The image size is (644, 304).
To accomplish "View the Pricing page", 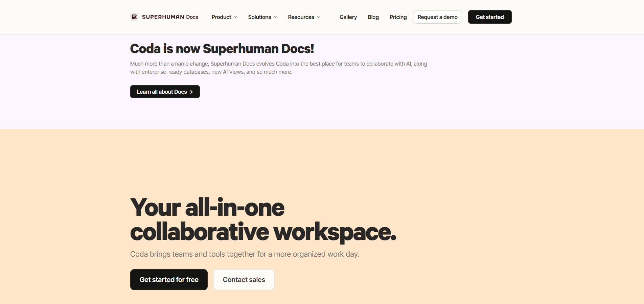I will coord(398,17).
